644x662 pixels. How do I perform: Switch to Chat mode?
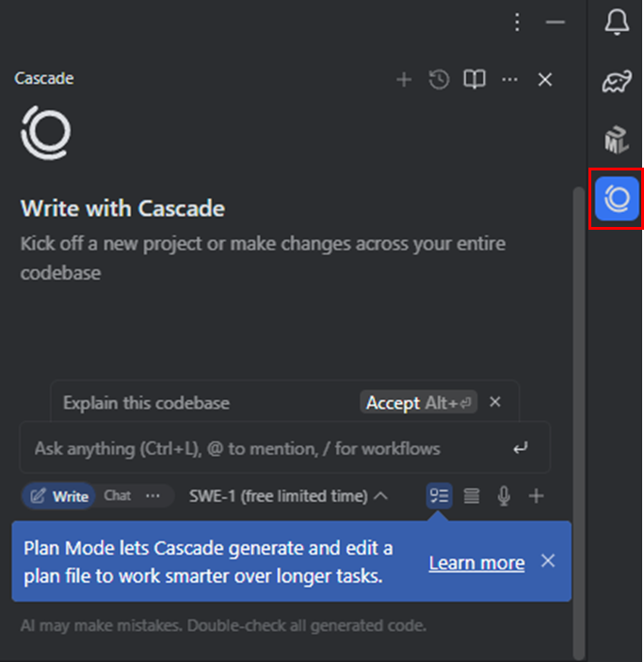tap(118, 495)
